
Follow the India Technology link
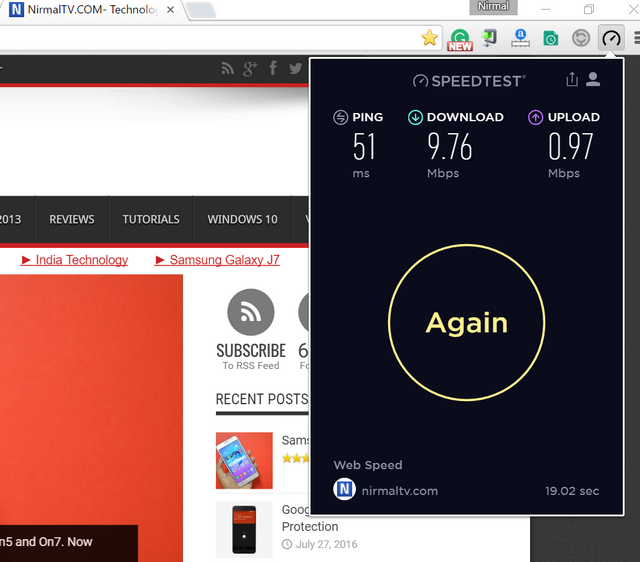[74, 260]
